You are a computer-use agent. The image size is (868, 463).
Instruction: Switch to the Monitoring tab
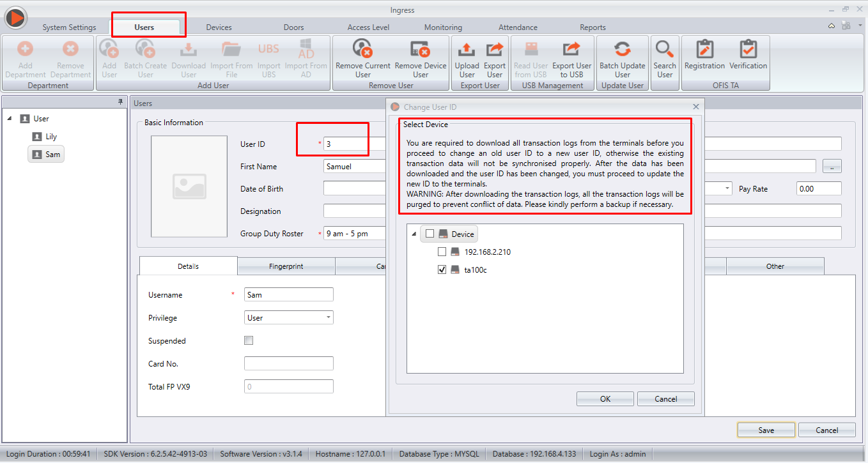(x=443, y=27)
